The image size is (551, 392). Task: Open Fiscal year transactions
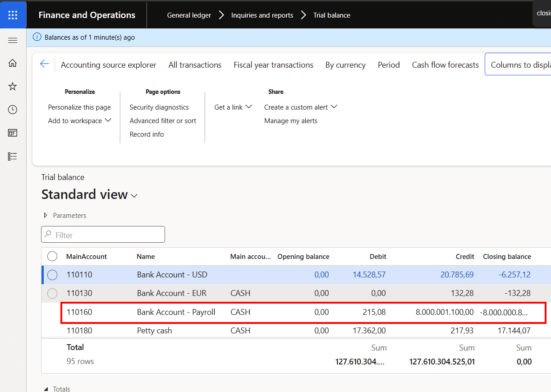point(273,65)
